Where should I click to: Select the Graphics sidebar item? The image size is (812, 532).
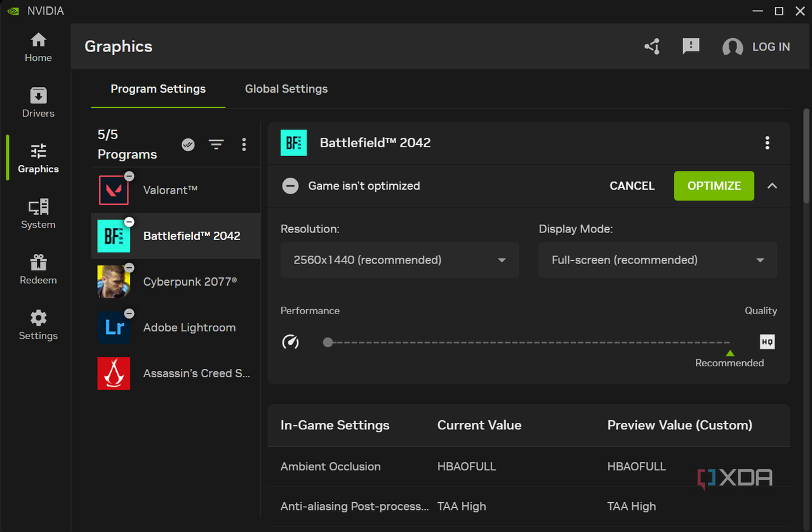[x=38, y=158]
